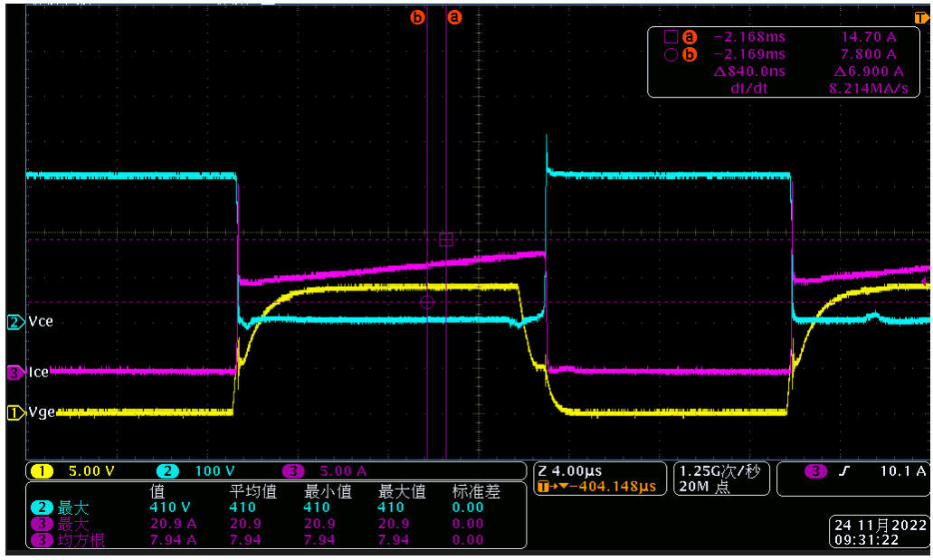Click the cursor a square on waveform
Screen dimensions: 933x560
[x=446, y=240]
